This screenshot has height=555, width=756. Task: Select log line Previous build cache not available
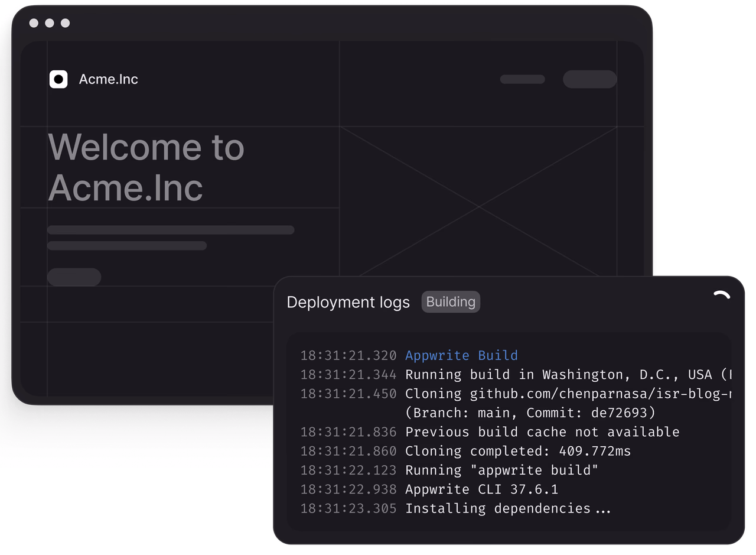(542, 432)
